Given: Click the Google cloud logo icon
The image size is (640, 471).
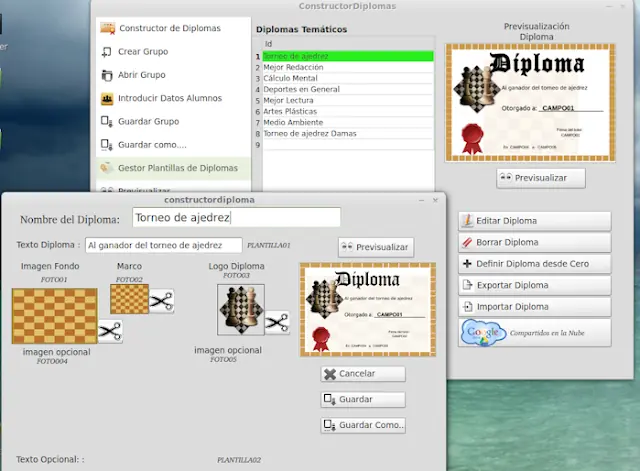Looking at the screenshot, I should point(484,333).
